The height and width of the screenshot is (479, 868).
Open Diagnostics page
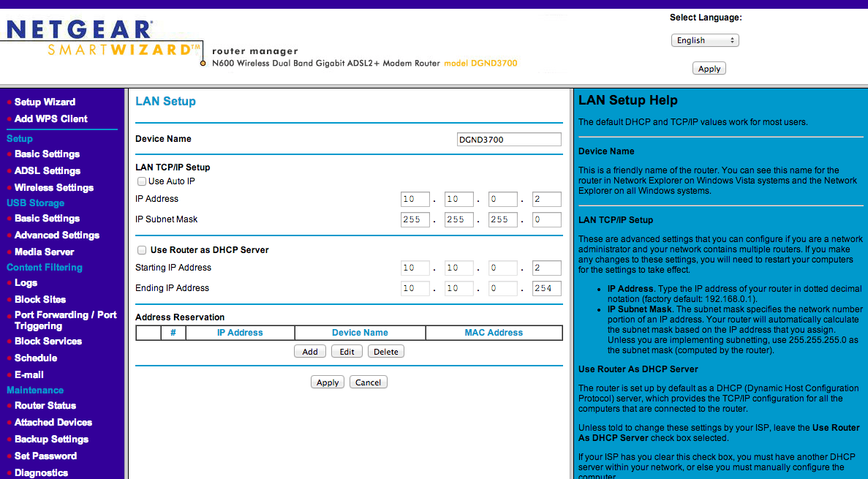coord(41,472)
